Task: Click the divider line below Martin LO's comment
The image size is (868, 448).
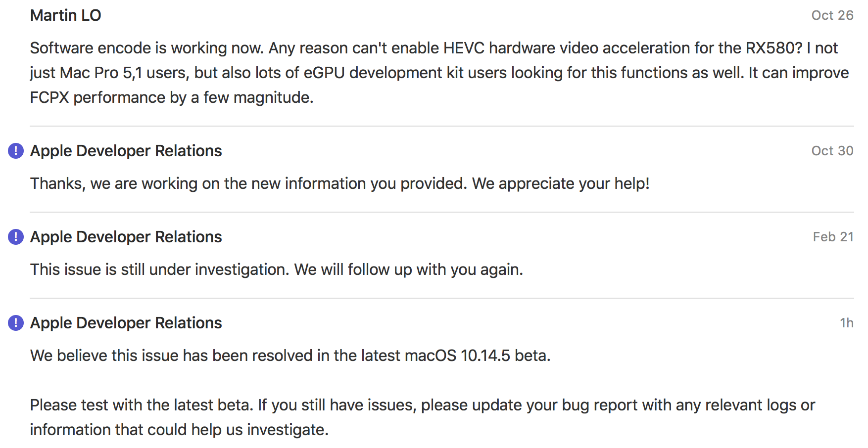Action: pyautogui.click(x=441, y=126)
